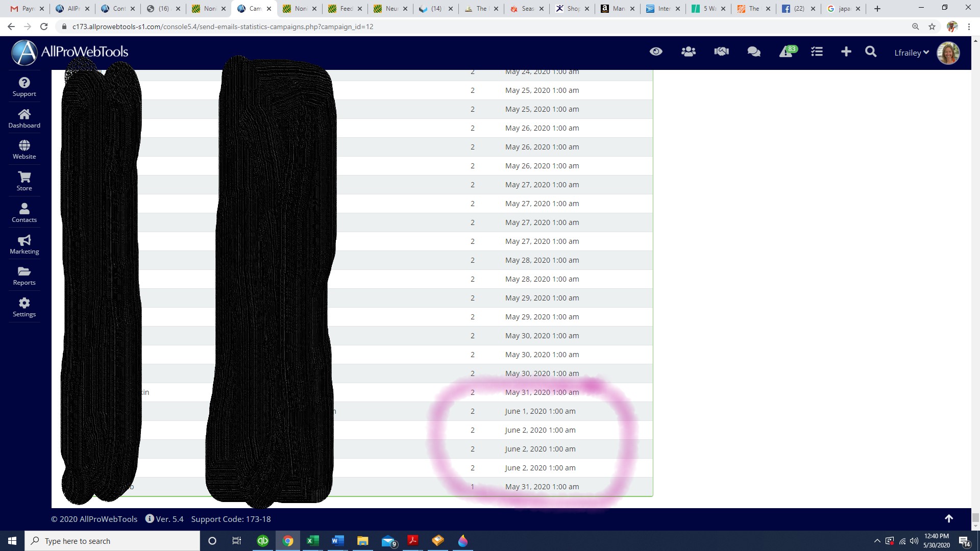Click the taskbar search box
The height and width of the screenshot is (551, 980).
pyautogui.click(x=112, y=541)
